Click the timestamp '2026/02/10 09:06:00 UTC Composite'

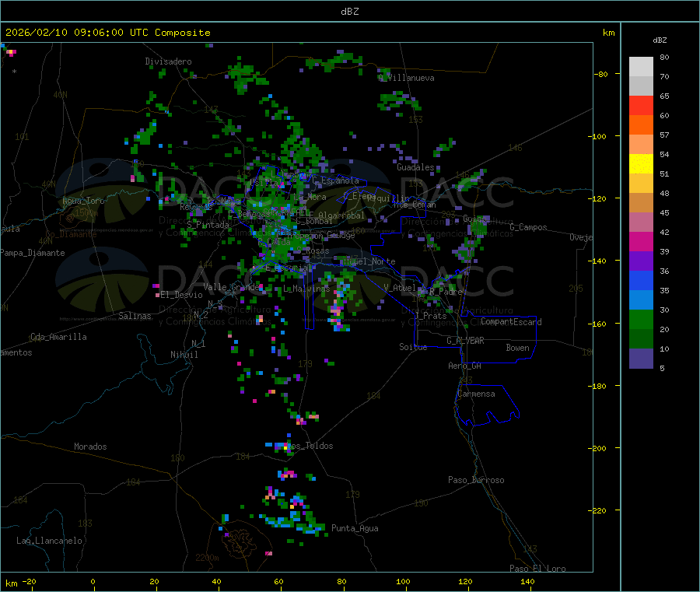click(108, 33)
